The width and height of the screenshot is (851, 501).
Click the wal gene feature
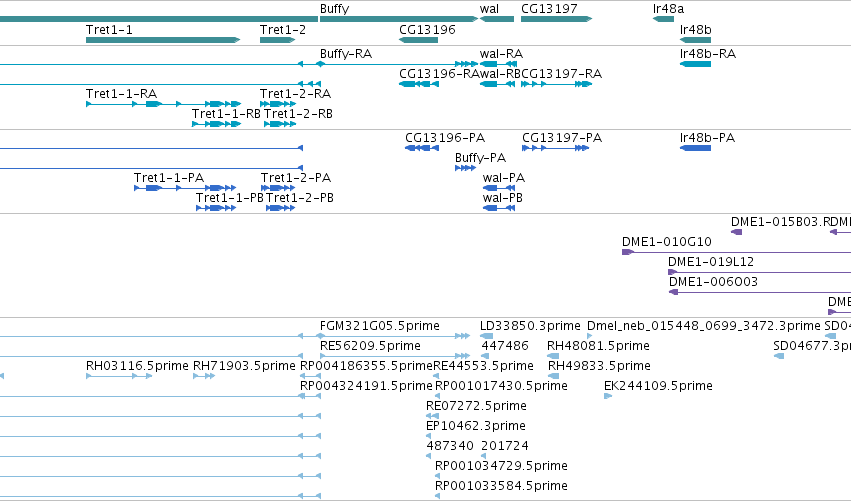497,19
